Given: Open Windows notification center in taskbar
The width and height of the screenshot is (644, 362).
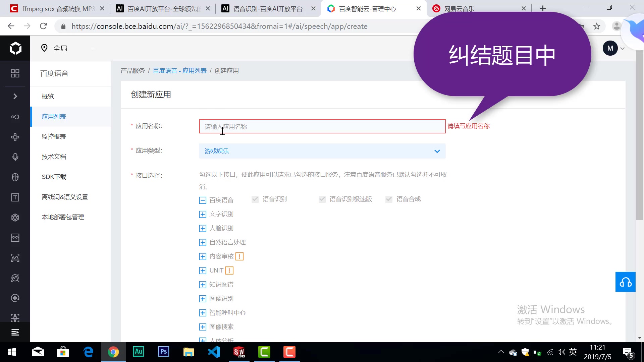Looking at the screenshot, I should click(628, 352).
